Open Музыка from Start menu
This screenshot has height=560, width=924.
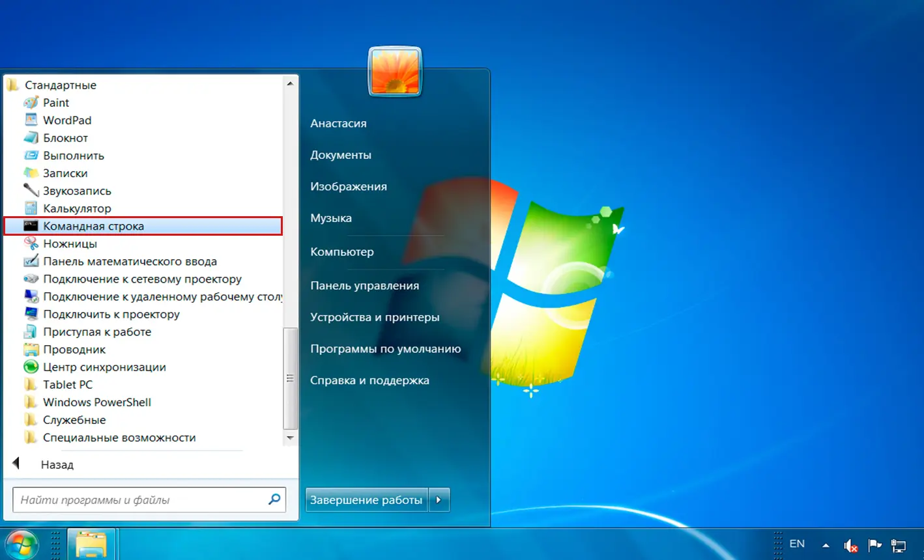tap(331, 218)
